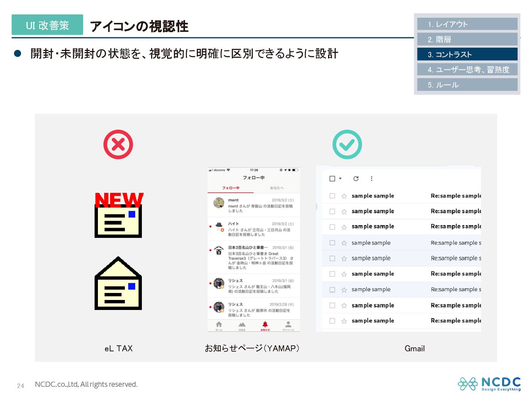The width and height of the screenshot is (532, 399).
Task: Select 4. ユーザー思考、習熟度 in the index
Action: point(467,69)
